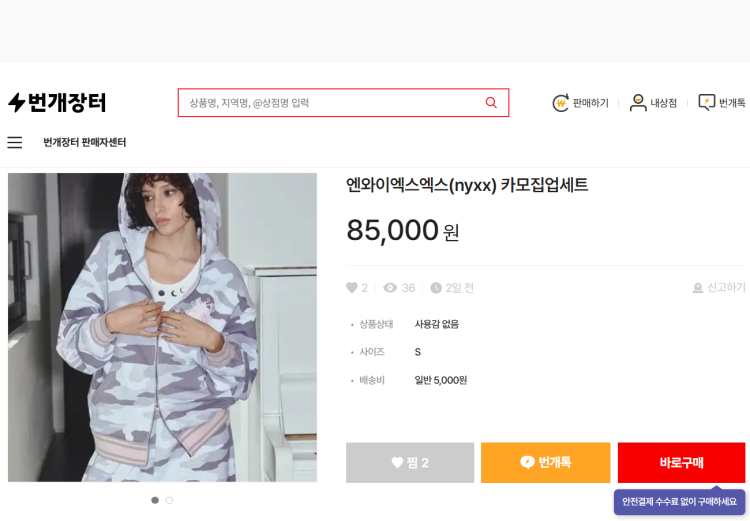Open 내상점 profile icon
Image resolution: width=750 pixels, height=521 pixels.
coord(637,103)
